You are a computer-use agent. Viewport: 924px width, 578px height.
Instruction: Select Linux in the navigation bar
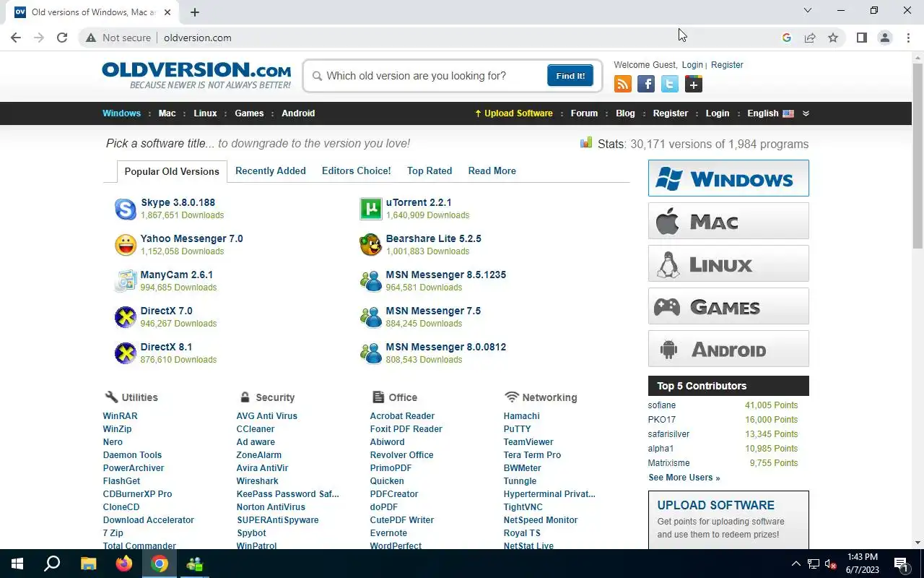coord(205,113)
